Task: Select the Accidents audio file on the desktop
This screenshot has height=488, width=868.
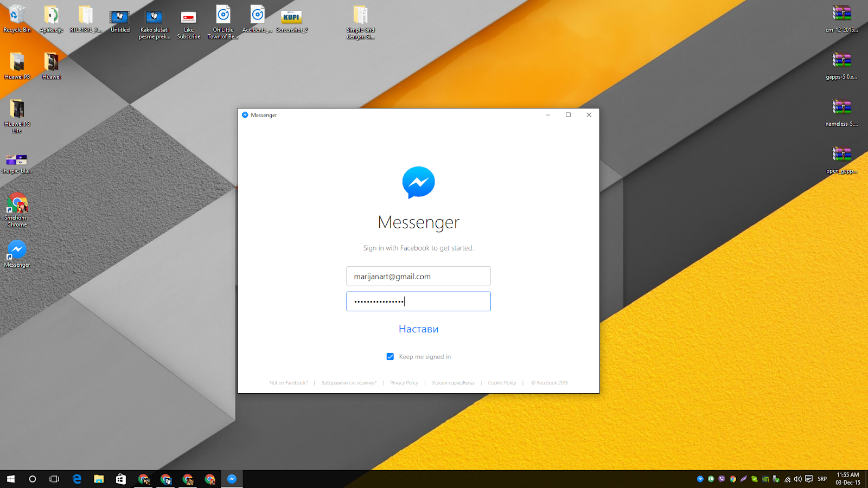Action: (257, 20)
